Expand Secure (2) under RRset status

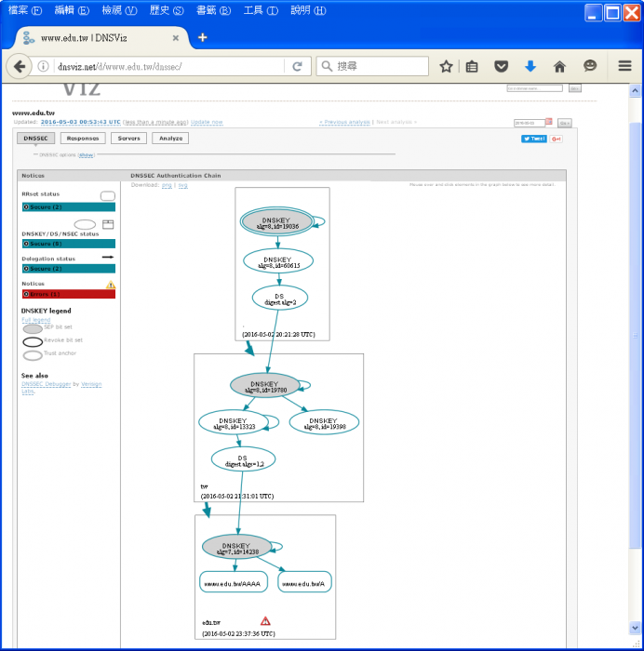click(68, 207)
